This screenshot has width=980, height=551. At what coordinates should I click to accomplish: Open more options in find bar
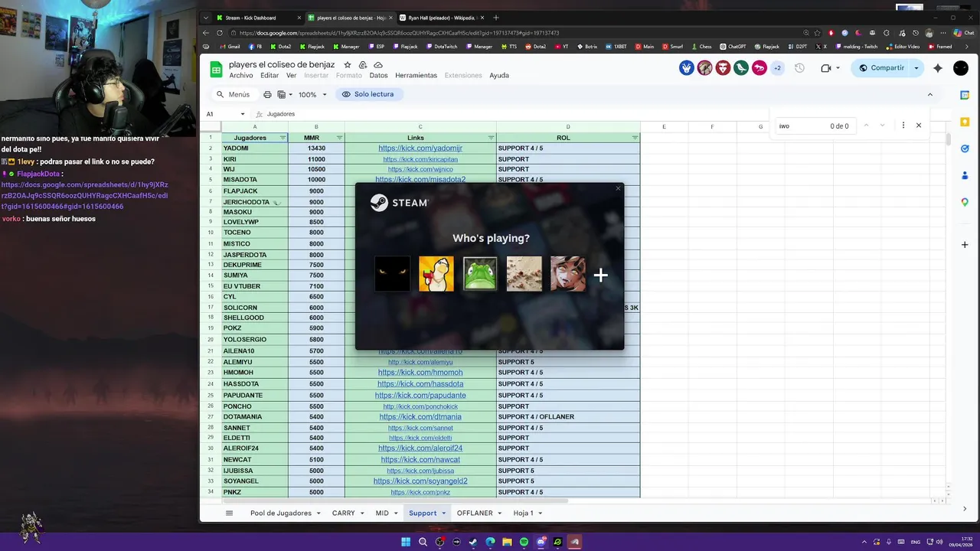click(903, 126)
